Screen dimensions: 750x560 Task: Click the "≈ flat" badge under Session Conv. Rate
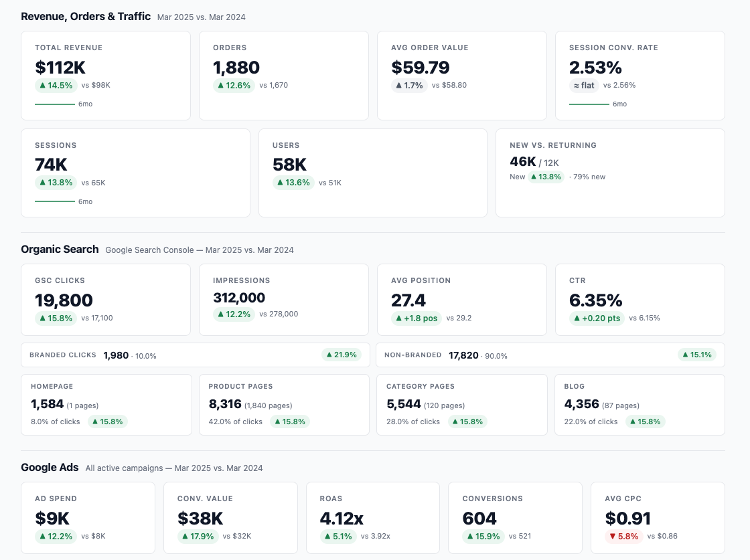[583, 86]
